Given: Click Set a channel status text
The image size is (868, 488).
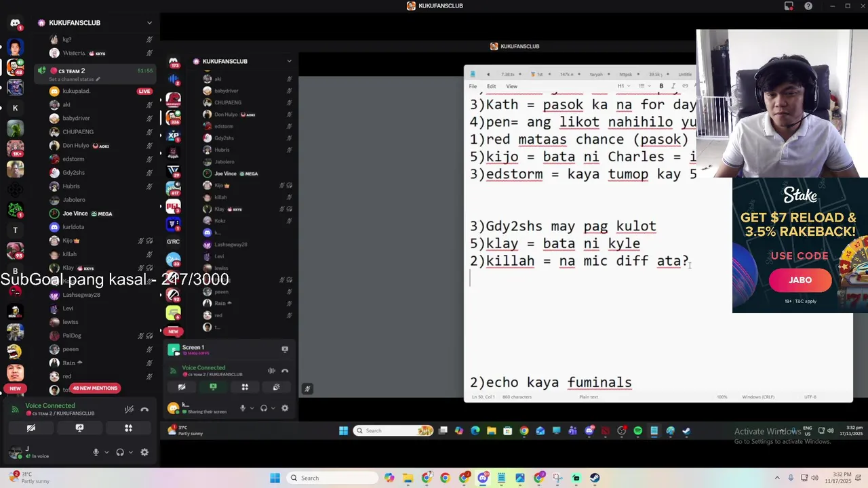Looking at the screenshot, I should [x=71, y=79].
